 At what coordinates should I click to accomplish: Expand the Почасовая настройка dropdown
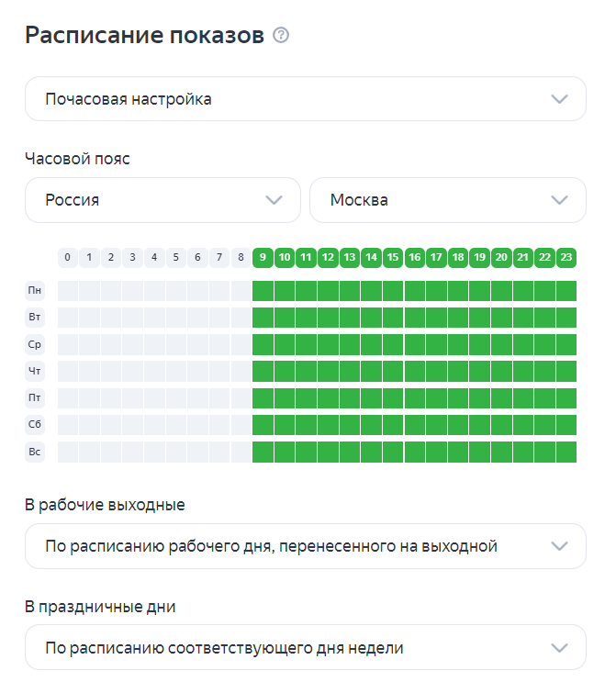pos(306,99)
